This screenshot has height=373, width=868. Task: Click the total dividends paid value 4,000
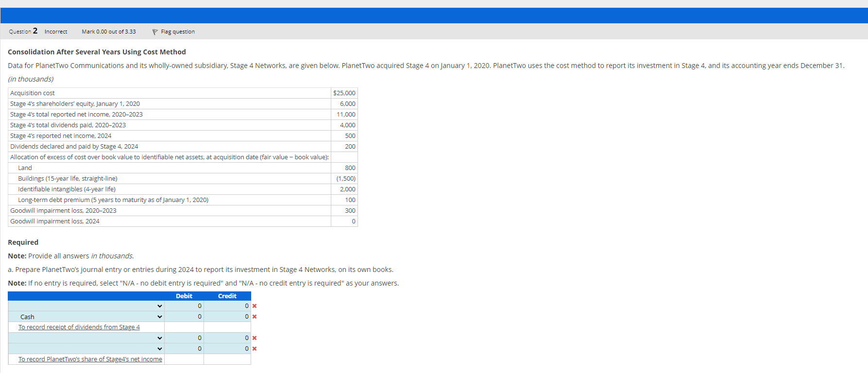tap(348, 125)
